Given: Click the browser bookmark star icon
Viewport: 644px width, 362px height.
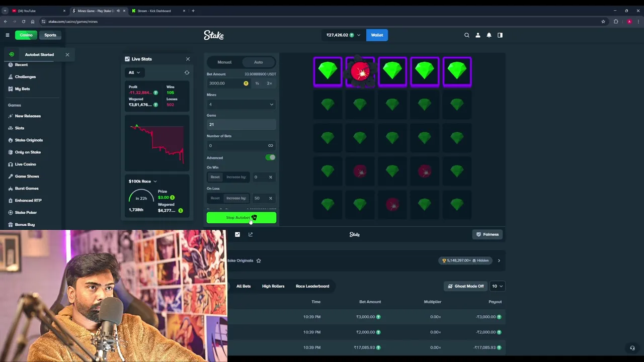Looking at the screenshot, I should coord(603,22).
